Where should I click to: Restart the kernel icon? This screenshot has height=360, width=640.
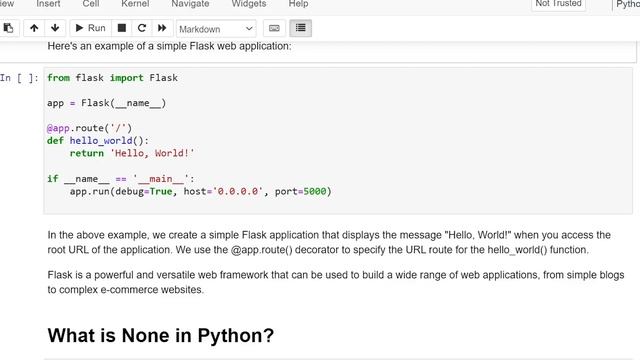142,28
